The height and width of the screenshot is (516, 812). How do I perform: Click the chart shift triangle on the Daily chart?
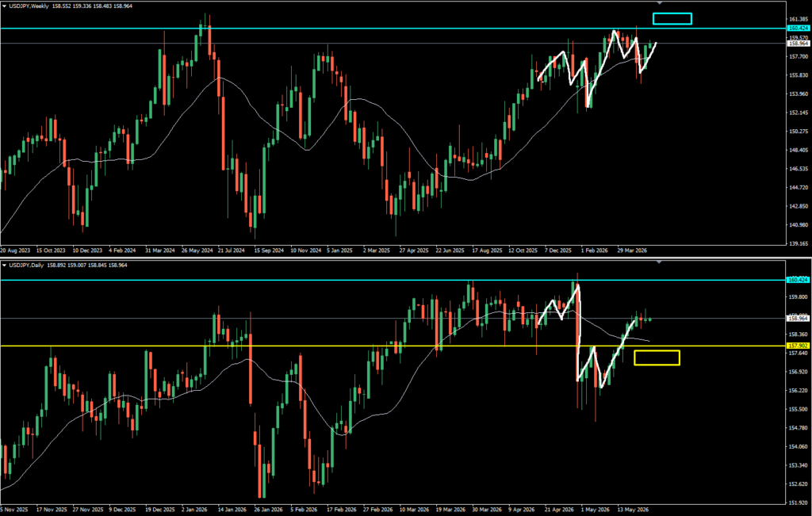(x=659, y=262)
